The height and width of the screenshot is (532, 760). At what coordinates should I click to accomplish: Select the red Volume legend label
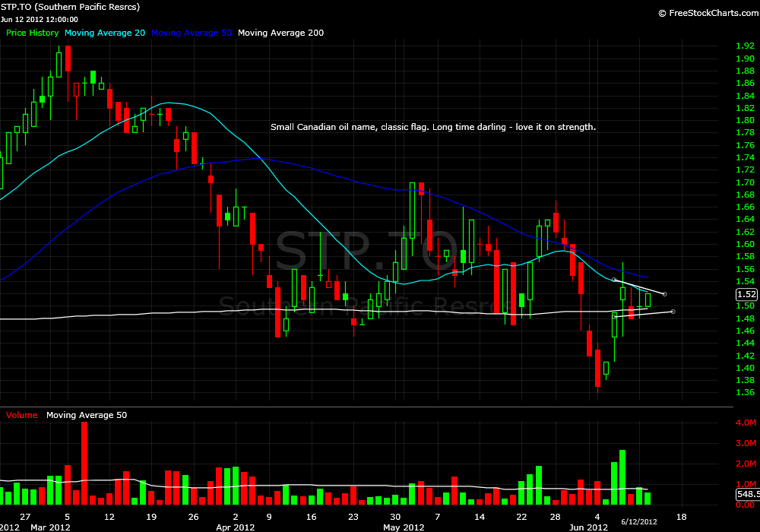click(22, 415)
